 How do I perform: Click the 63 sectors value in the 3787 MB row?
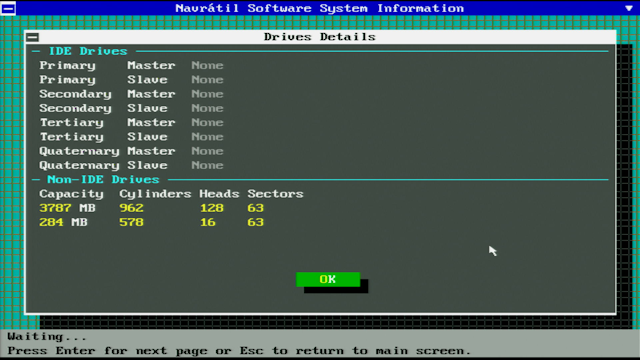coord(256,208)
